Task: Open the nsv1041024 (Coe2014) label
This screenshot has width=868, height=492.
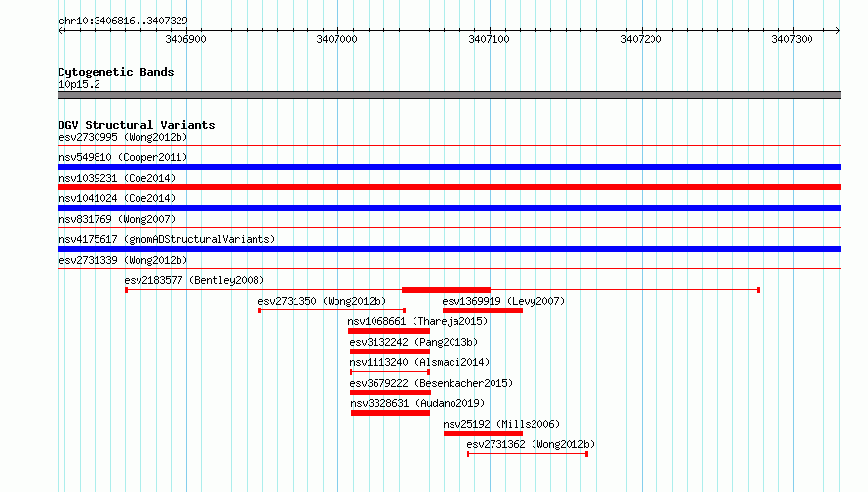Action: click(117, 198)
